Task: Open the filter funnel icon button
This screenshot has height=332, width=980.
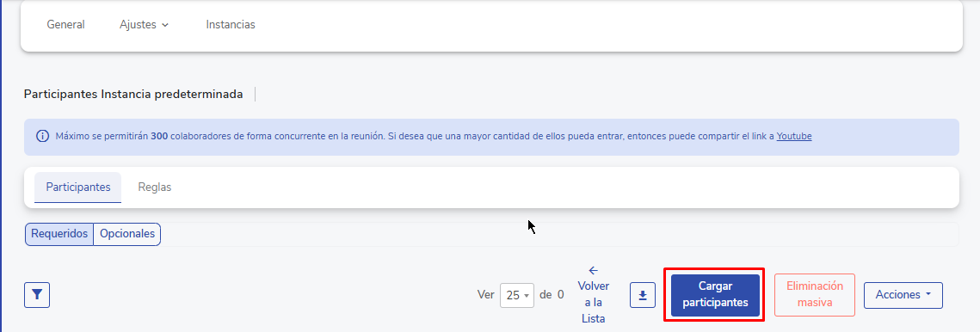Action: 37,294
